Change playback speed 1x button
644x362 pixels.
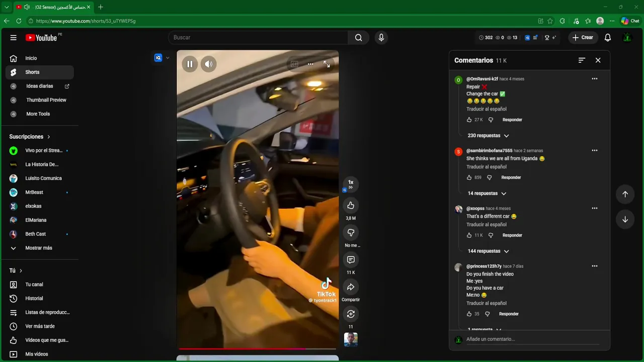click(x=351, y=184)
